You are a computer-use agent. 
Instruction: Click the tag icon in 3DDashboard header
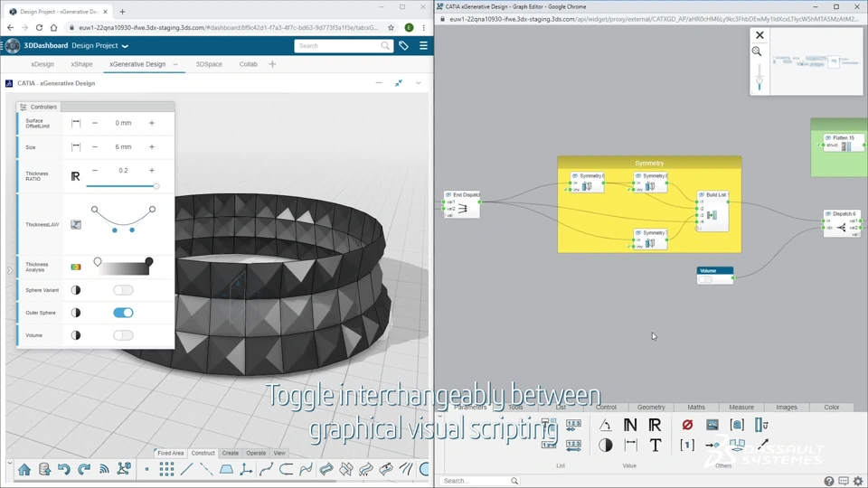403,46
